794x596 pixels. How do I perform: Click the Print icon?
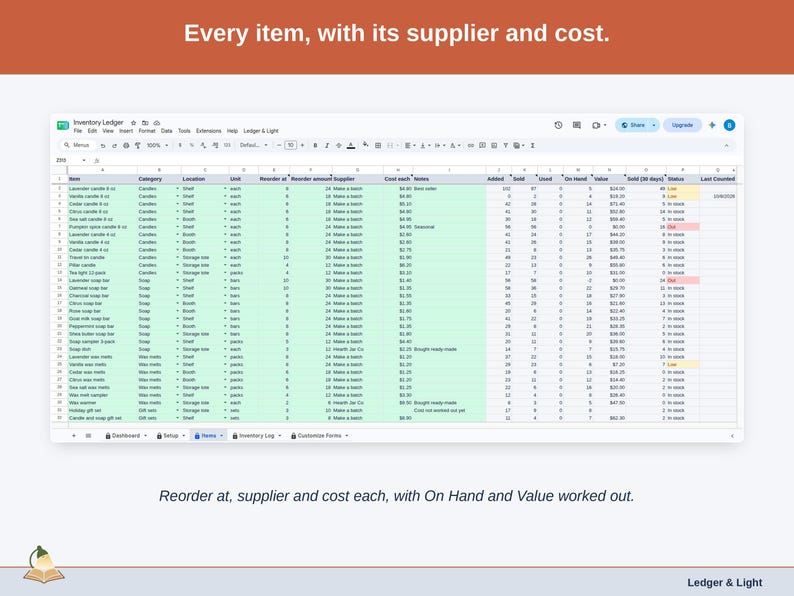tap(126, 145)
